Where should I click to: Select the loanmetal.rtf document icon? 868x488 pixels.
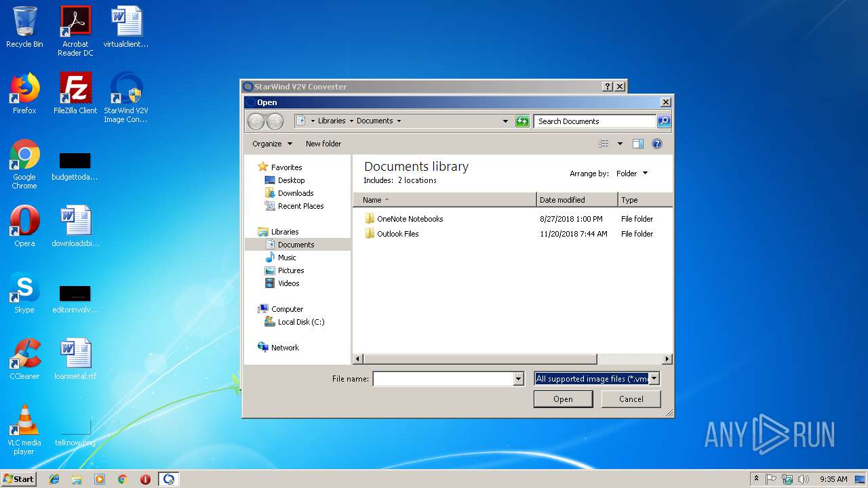[x=75, y=359]
